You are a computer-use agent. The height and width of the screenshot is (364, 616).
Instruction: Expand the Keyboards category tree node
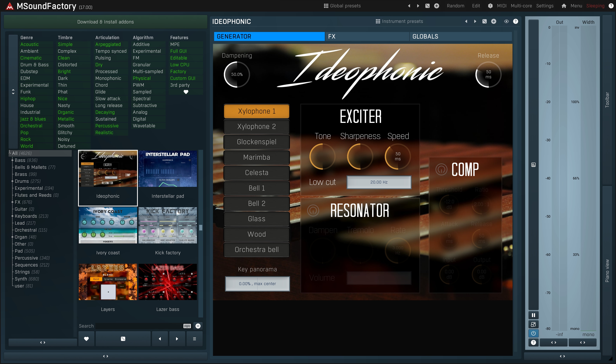tap(12, 216)
